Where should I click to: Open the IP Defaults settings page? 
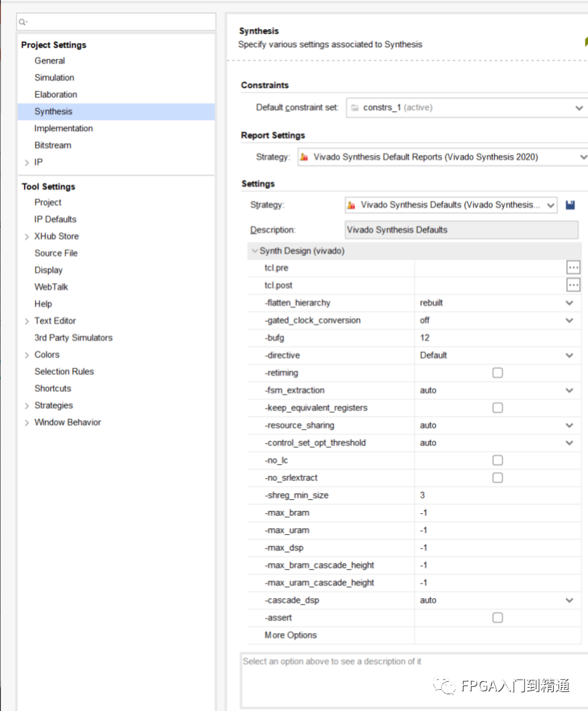click(x=55, y=220)
